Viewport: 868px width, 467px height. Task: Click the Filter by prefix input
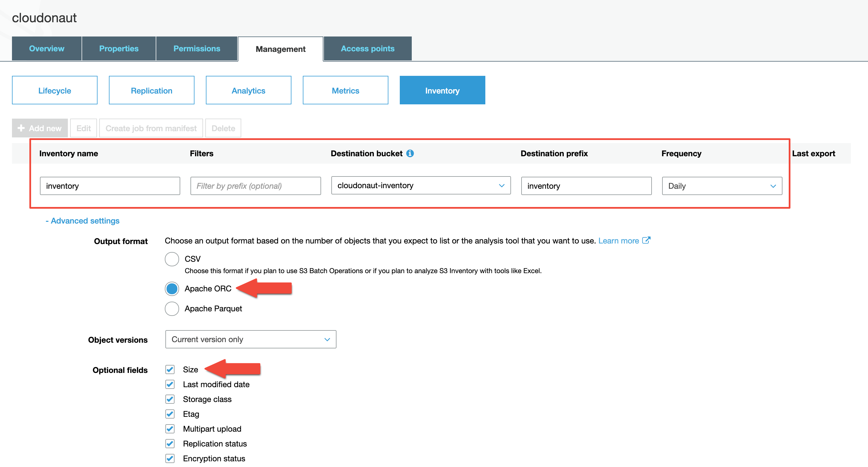point(255,186)
